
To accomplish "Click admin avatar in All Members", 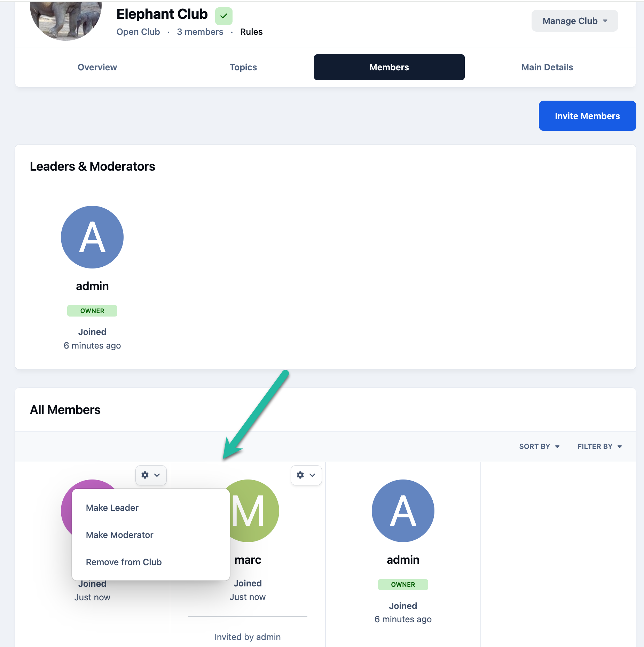I will (x=403, y=511).
